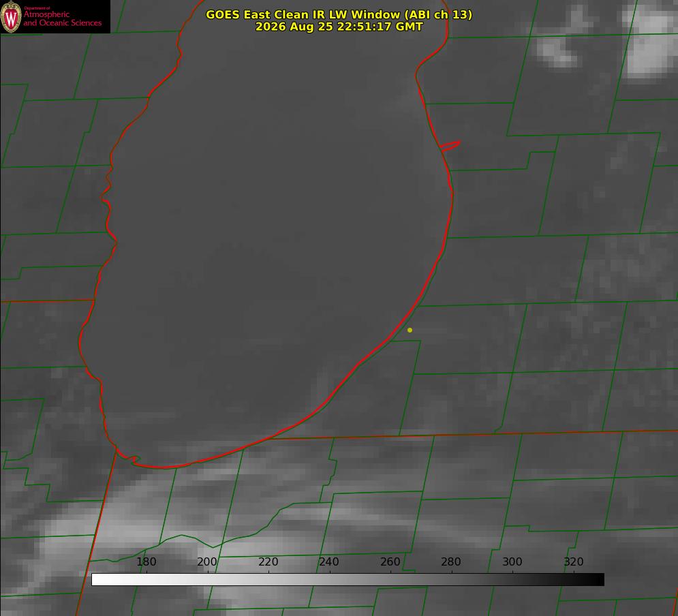
Task: Open the Atmospheric and Oceanic Sciences link
Action: 62,18
